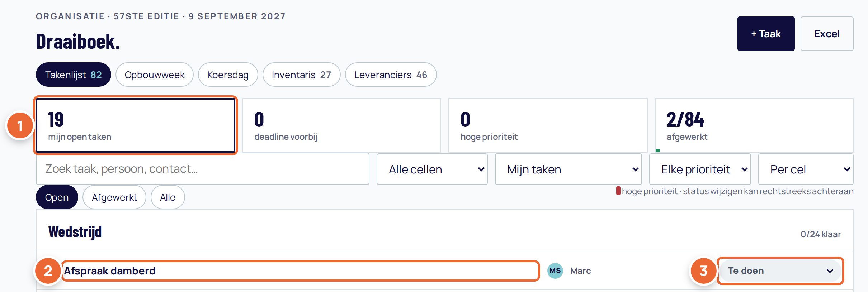Screen dimensions: 868x292
Task: Focus the Zoek taak search field
Action: pyautogui.click(x=203, y=169)
